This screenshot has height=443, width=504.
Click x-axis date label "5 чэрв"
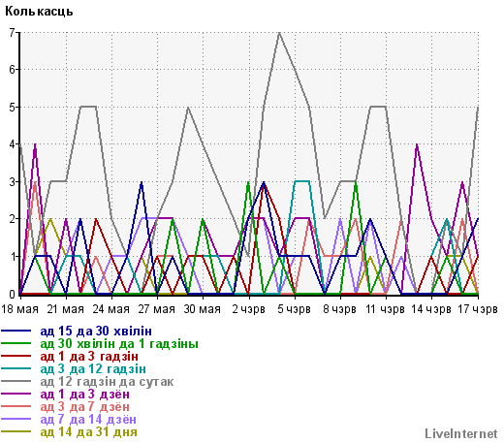point(294,309)
